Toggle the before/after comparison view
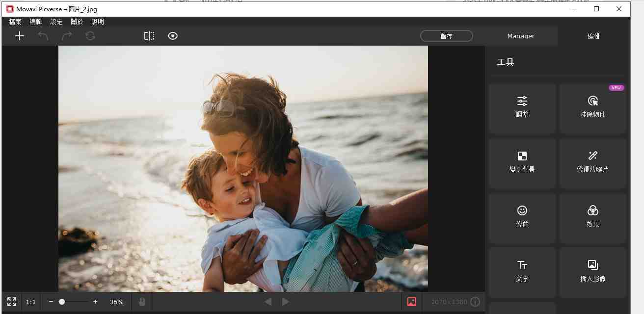Image resolution: width=644 pixels, height=314 pixels. [149, 35]
